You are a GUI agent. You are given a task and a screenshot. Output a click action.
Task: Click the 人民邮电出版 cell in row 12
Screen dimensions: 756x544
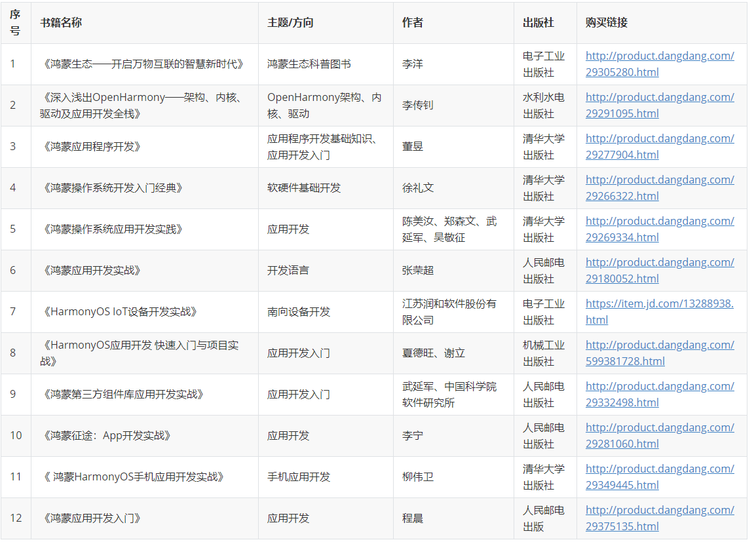[x=544, y=518]
